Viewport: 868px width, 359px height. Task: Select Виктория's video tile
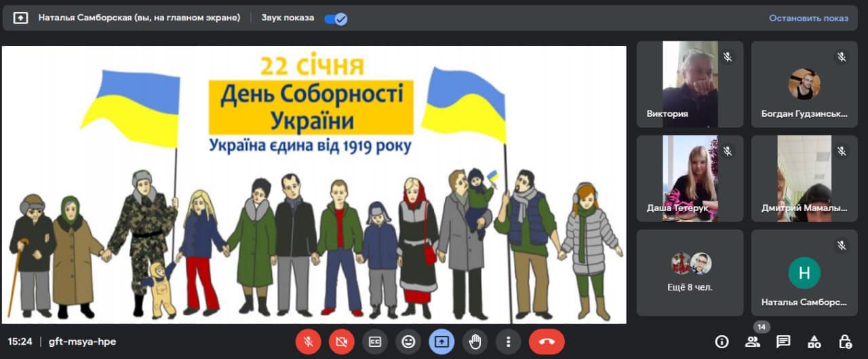(690, 84)
